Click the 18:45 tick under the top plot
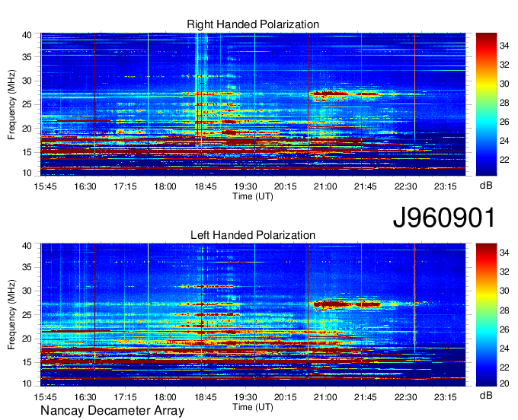The image size is (518, 420). coord(206,186)
